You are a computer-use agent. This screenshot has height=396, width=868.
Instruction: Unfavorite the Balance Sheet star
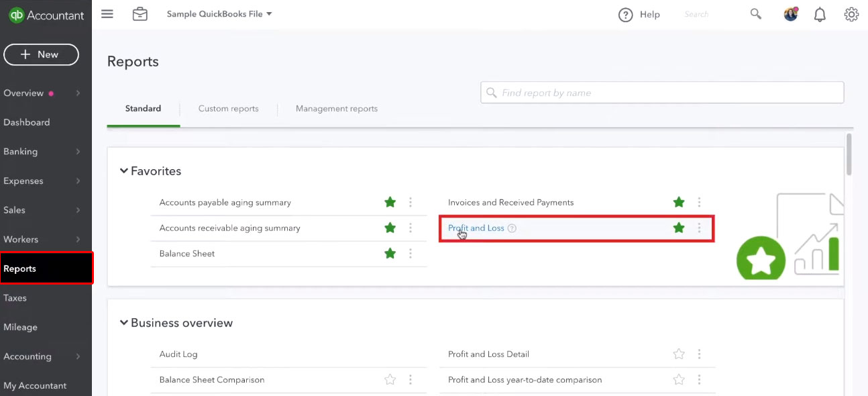tap(390, 254)
